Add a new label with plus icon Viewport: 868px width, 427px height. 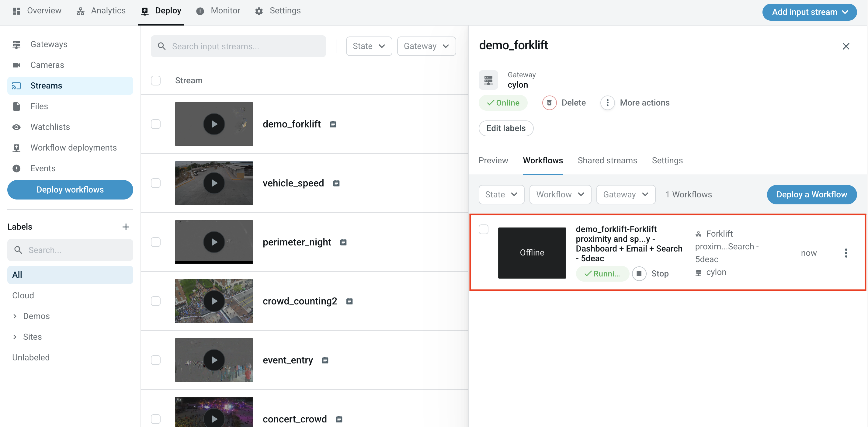pyautogui.click(x=126, y=227)
